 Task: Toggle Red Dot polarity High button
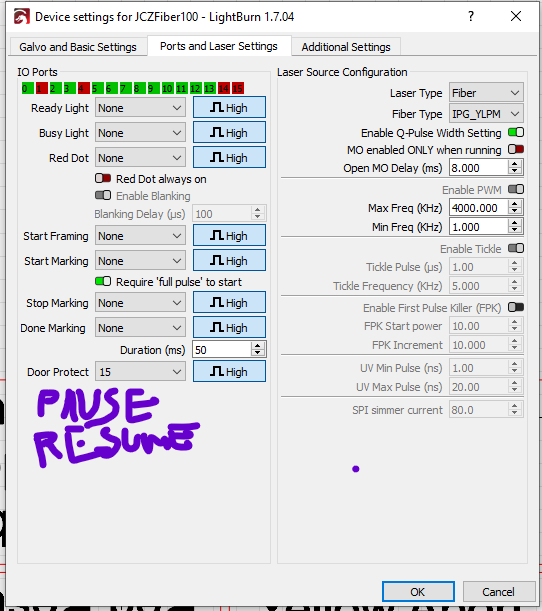[230, 157]
